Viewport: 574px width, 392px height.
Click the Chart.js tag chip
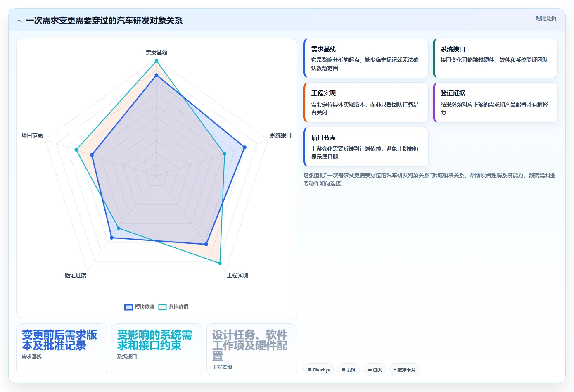(x=318, y=370)
